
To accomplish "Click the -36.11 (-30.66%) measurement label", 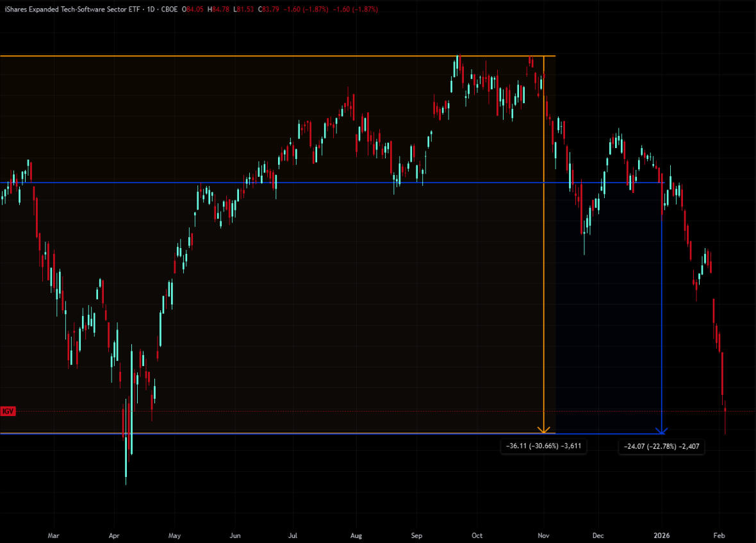I will 543,446.
